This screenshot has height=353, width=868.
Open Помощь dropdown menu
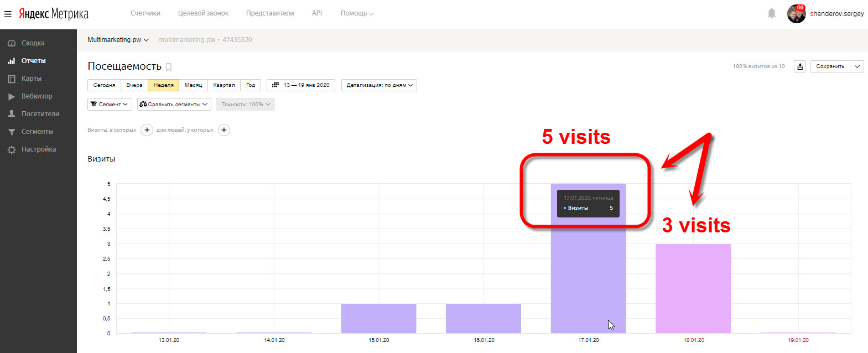pos(357,13)
